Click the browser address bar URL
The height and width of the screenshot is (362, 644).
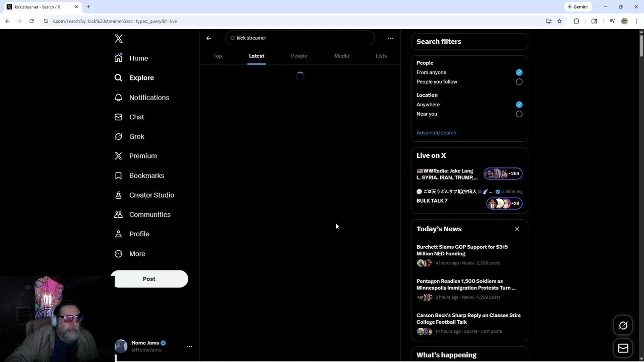(x=115, y=21)
